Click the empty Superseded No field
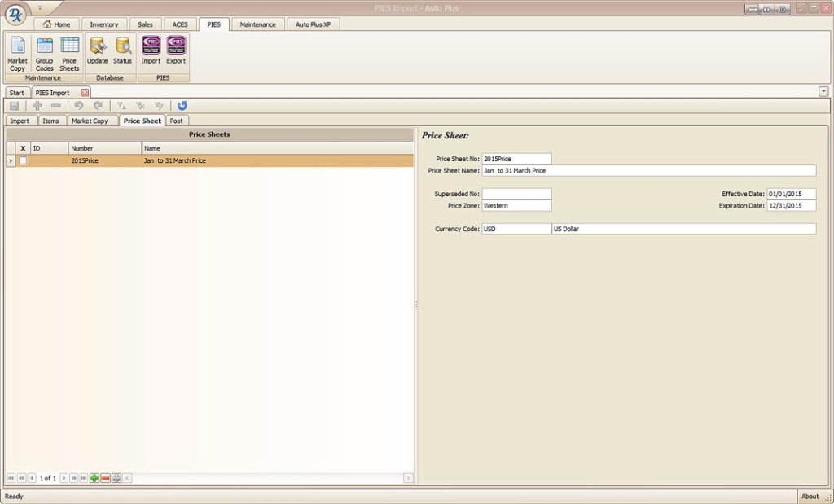 click(516, 194)
